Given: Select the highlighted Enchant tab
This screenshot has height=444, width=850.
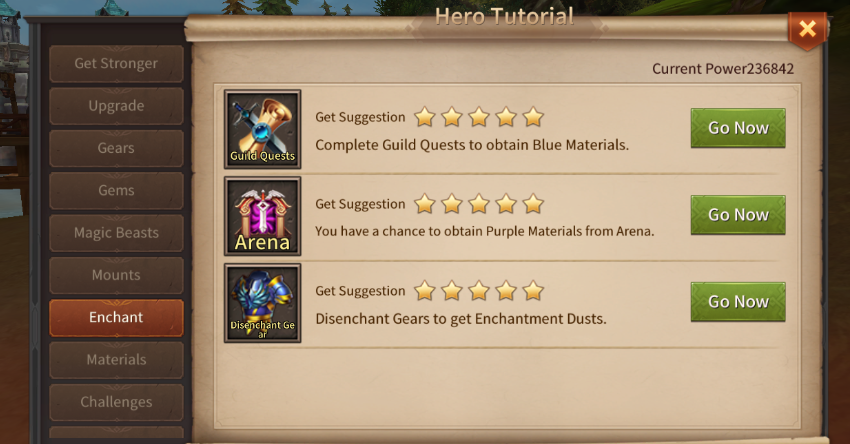Looking at the screenshot, I should pos(116,317).
